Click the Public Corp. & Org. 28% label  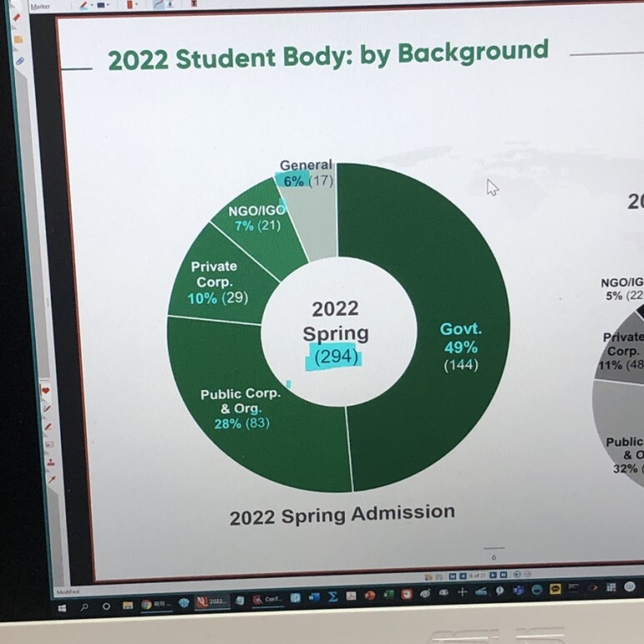[241, 409]
